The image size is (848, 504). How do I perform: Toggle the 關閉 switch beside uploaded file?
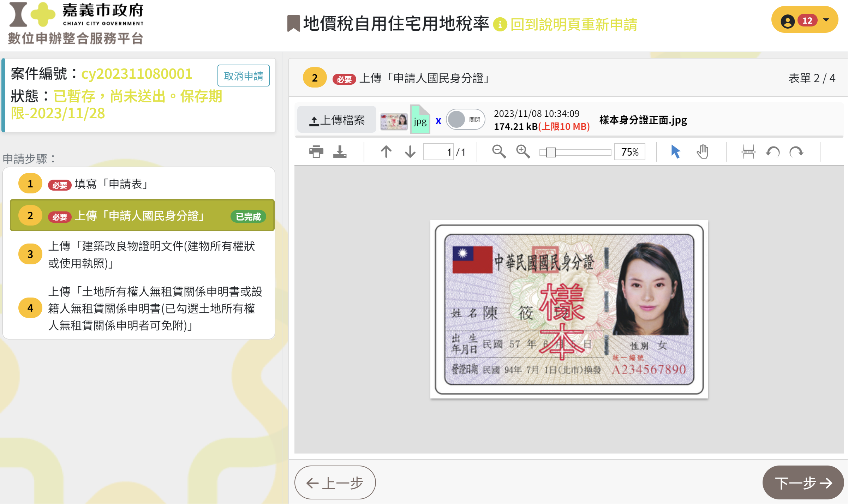(x=465, y=120)
